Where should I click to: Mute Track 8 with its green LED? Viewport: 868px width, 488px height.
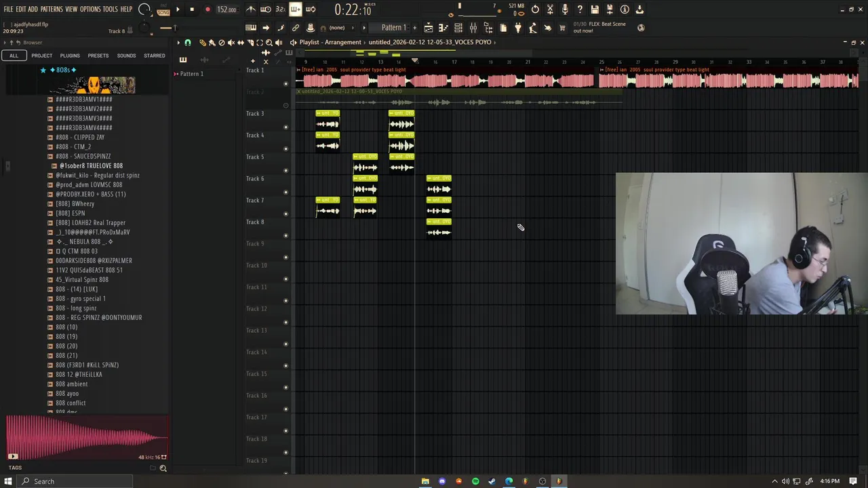(x=285, y=235)
